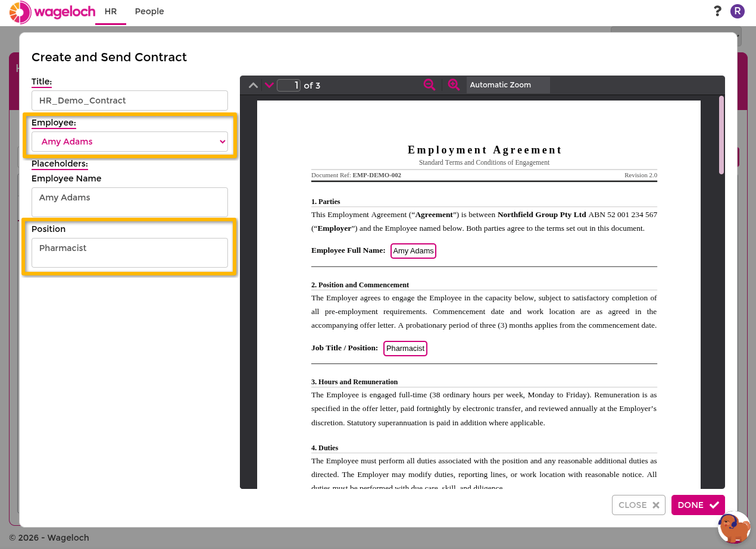
Task: Click the PDF viewer vertical scrollbar
Action: coord(721,135)
